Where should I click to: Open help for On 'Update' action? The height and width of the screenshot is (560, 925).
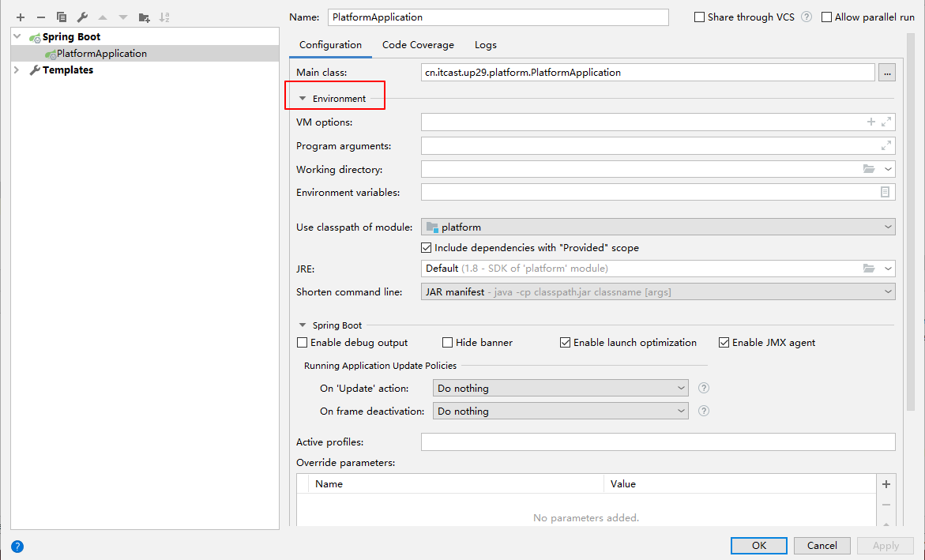[x=703, y=388]
